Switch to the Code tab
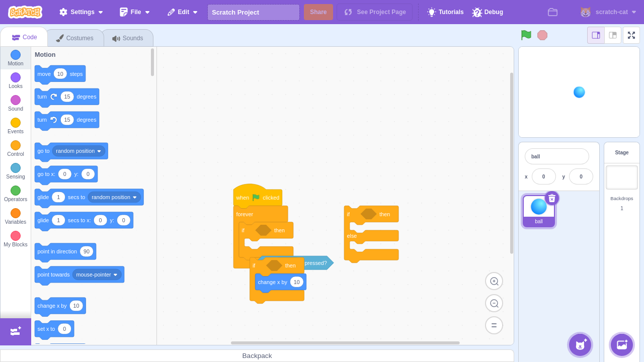Viewport: 644px width, 362px height. pyautogui.click(x=24, y=37)
